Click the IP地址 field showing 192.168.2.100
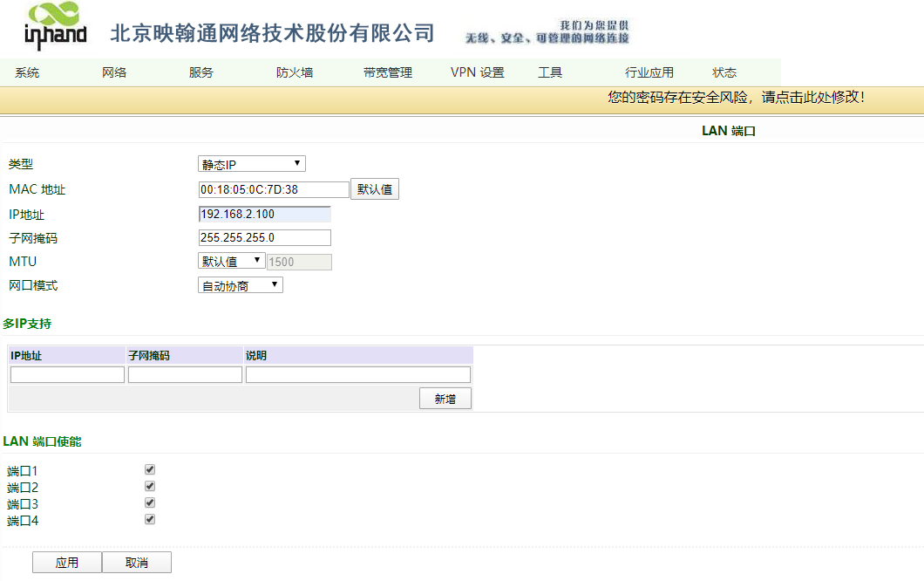 pos(265,214)
